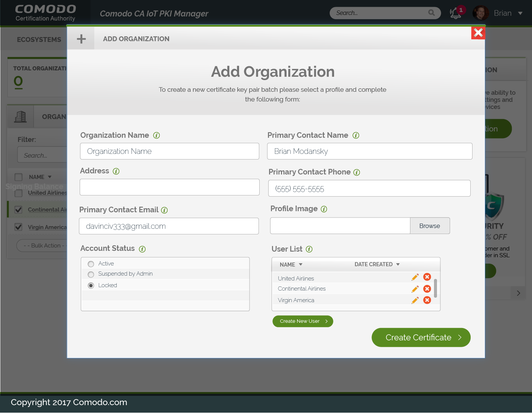Click the search magnifier icon in top bar
This screenshot has width=532, height=413.
[x=431, y=13]
